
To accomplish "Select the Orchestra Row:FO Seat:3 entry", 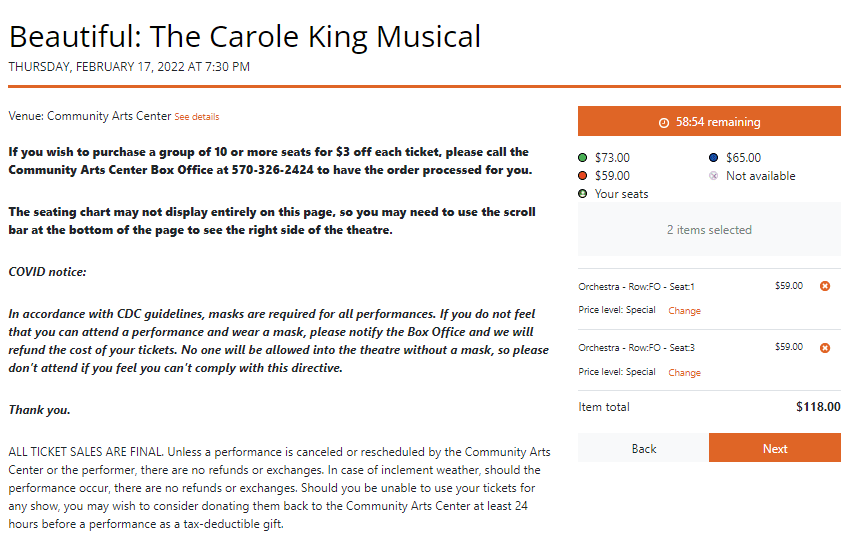I will (636, 348).
